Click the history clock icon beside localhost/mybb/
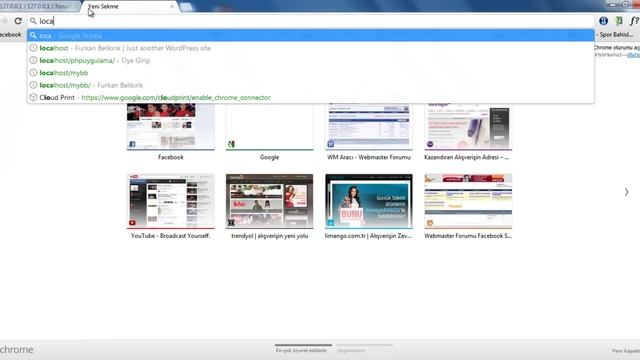 click(x=33, y=85)
